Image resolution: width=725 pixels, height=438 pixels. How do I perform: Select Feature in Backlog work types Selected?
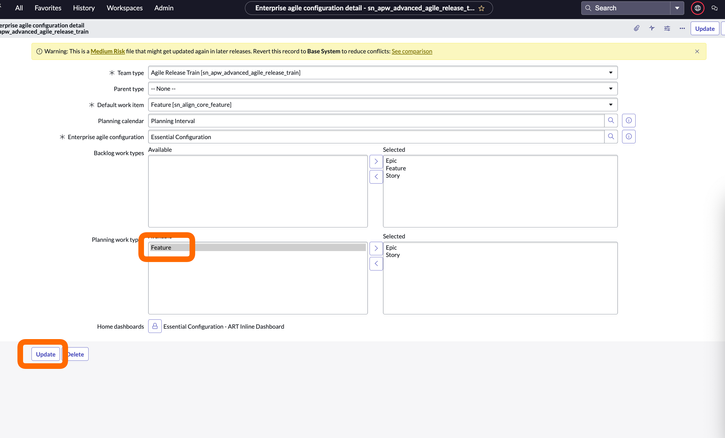coord(396,168)
